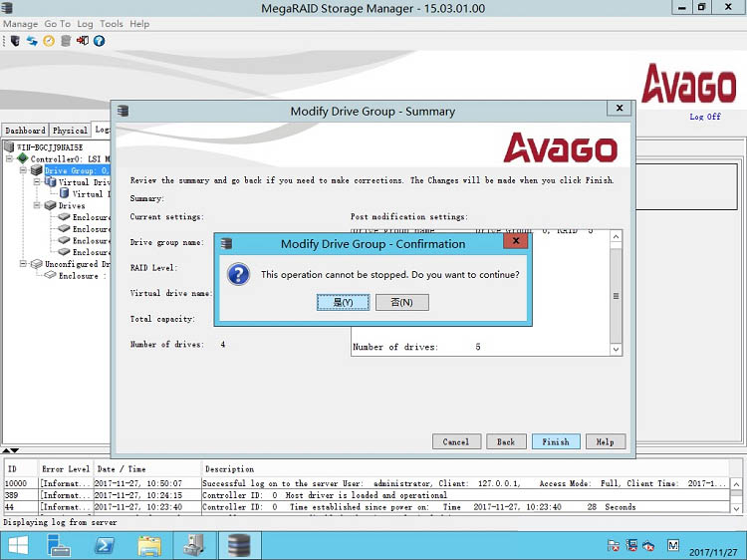Open the Log menu
Viewport: 747px width, 560px height.
[85, 24]
